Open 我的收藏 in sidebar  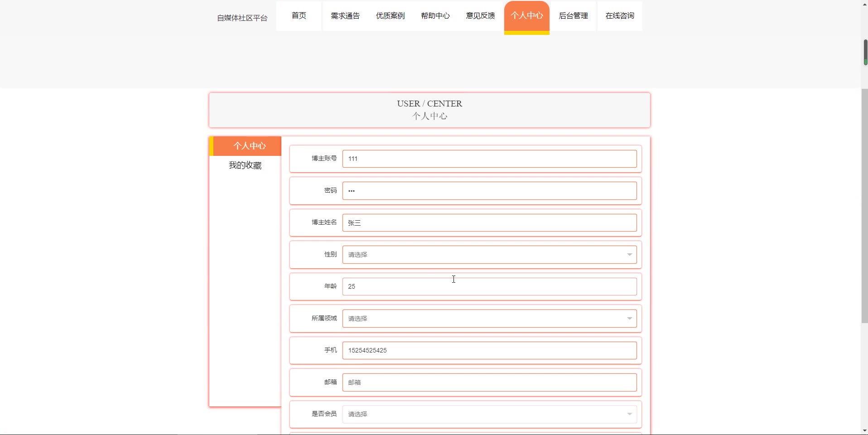245,165
